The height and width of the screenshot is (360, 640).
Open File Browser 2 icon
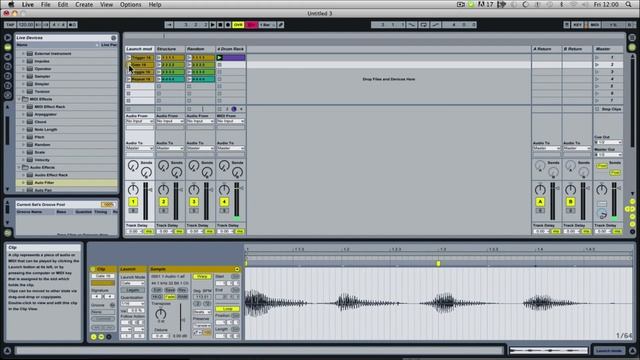click(7, 76)
